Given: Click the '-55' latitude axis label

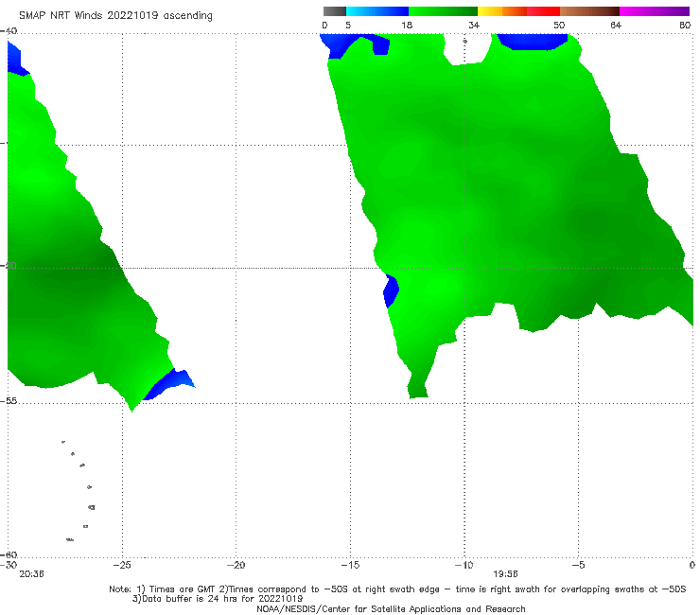Looking at the screenshot, I should (x=9, y=401).
